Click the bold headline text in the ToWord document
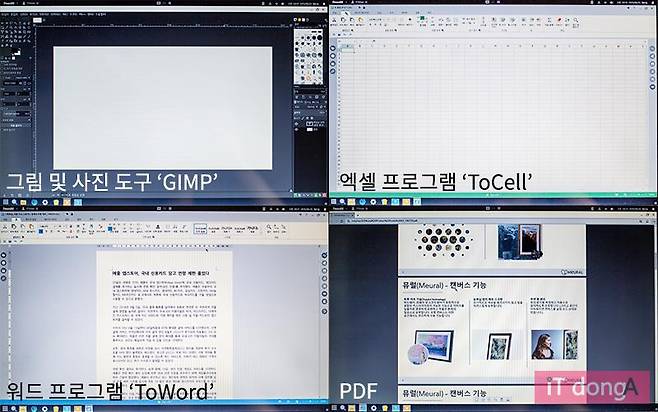 pos(160,273)
